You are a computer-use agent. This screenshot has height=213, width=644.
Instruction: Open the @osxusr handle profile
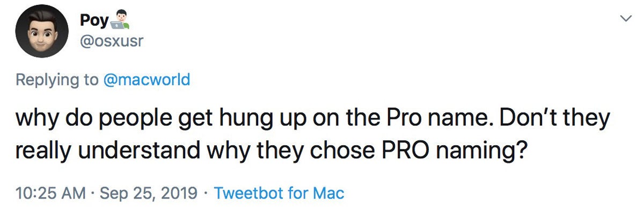(112, 41)
